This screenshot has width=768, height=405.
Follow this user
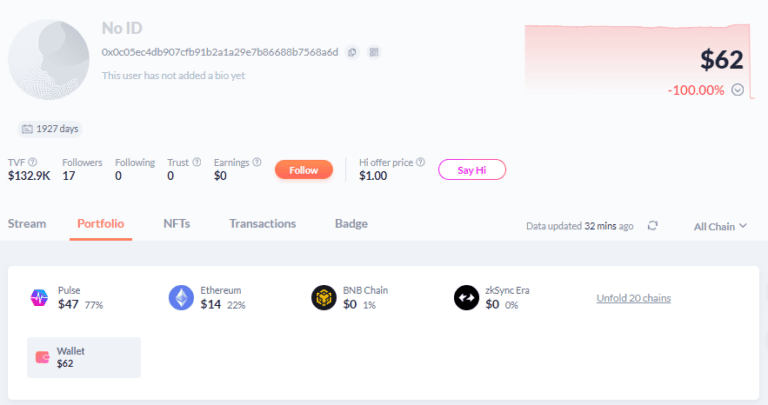pos(304,170)
